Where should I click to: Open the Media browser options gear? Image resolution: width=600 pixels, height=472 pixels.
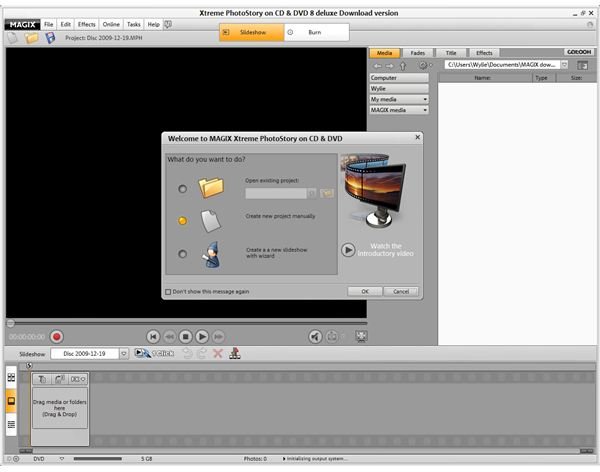[423, 65]
